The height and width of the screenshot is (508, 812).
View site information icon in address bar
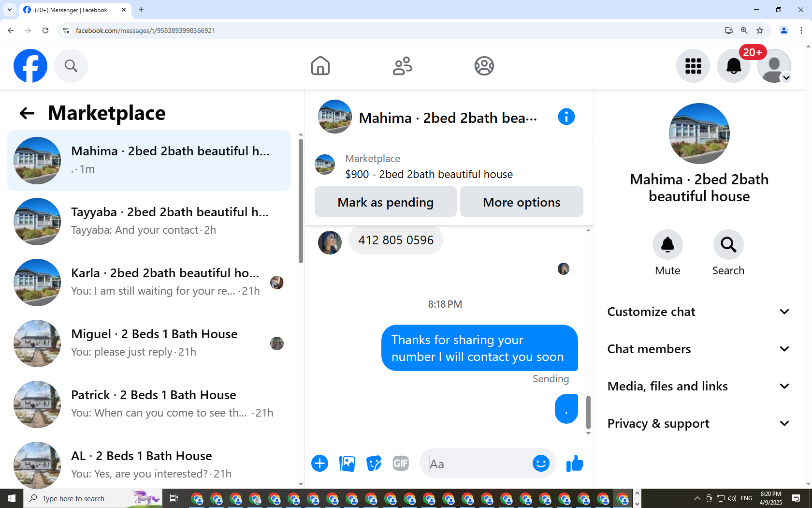(x=66, y=30)
